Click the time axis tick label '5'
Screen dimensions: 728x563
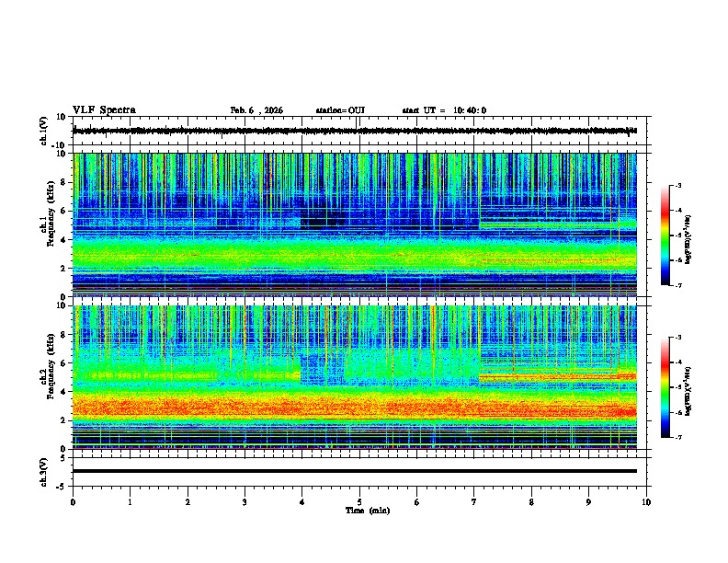tap(359, 502)
